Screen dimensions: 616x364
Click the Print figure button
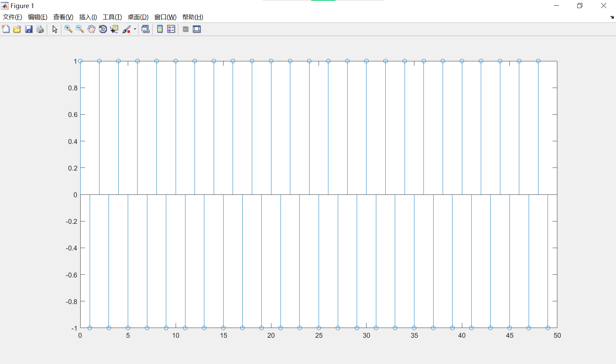tap(40, 29)
